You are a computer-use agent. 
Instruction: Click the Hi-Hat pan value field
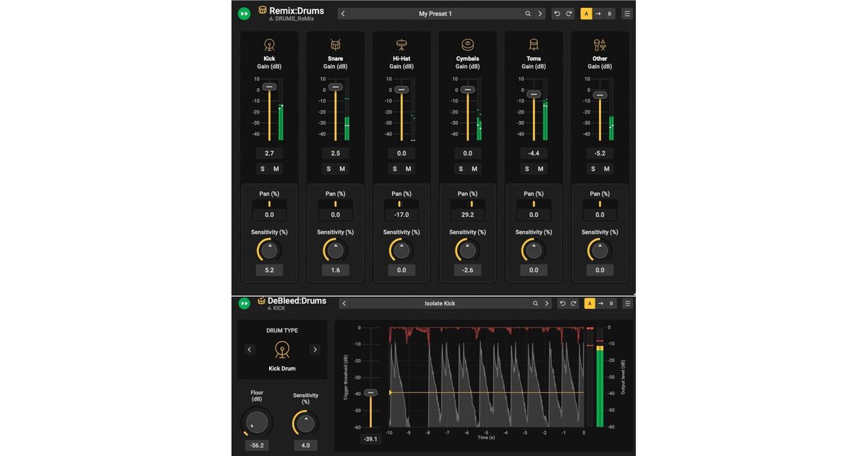tap(401, 215)
